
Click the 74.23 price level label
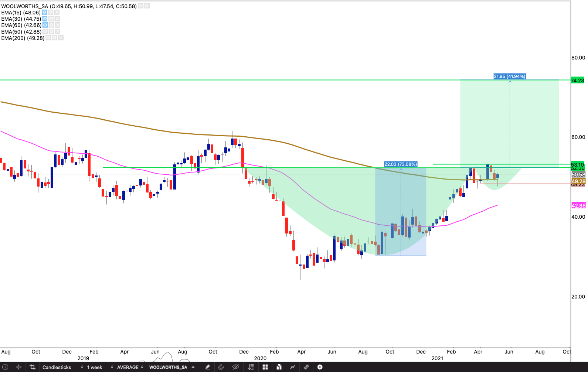point(578,81)
